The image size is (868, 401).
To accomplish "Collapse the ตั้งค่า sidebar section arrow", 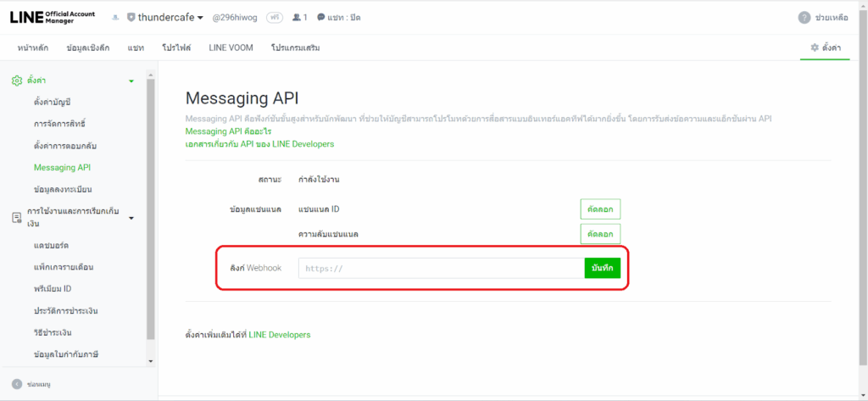I will pyautogui.click(x=131, y=81).
